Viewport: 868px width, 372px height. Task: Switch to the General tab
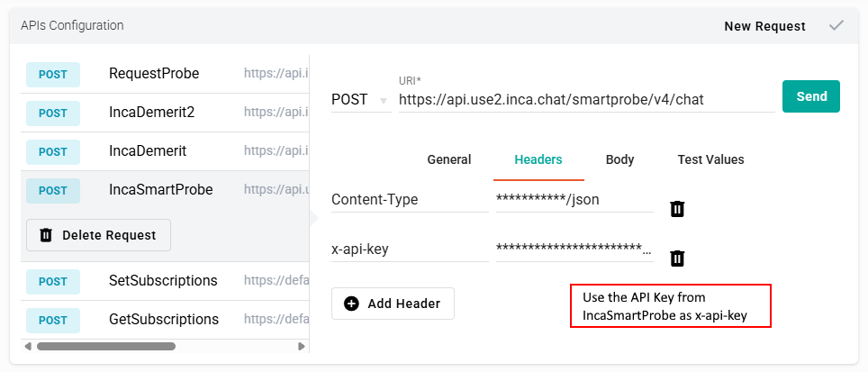pyautogui.click(x=448, y=159)
